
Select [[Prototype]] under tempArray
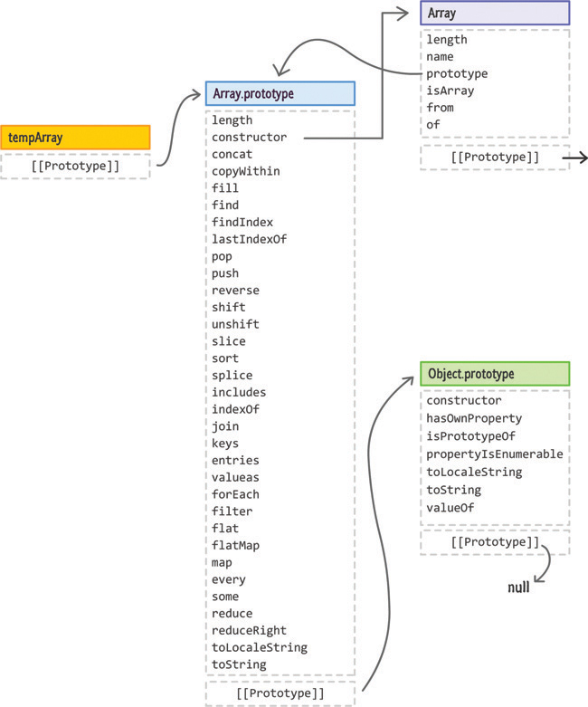(x=75, y=166)
